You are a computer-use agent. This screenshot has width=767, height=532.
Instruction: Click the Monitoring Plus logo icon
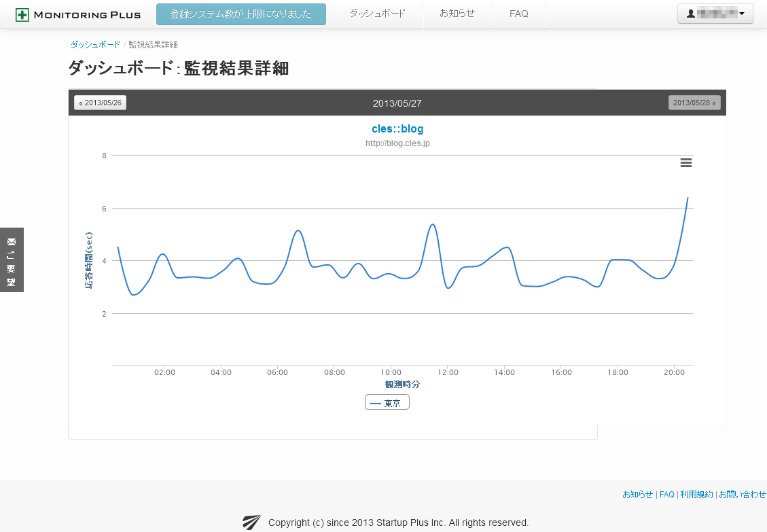tap(22, 15)
